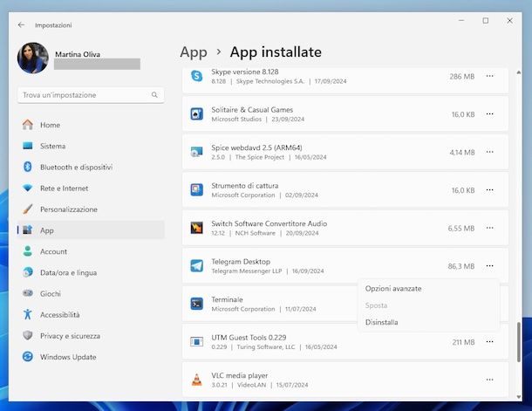Click the App breadcrumb link
532x411 pixels.
point(193,52)
